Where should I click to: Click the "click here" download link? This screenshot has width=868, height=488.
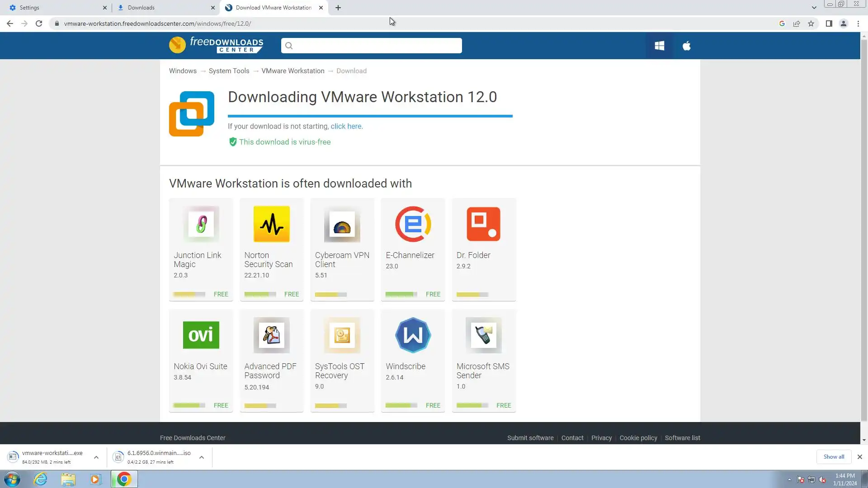click(346, 127)
